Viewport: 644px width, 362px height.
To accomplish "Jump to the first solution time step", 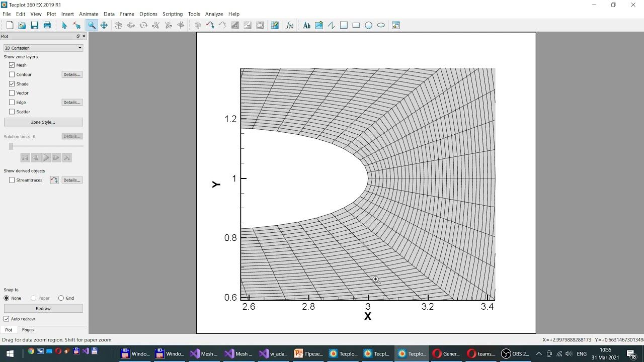I will (25, 157).
